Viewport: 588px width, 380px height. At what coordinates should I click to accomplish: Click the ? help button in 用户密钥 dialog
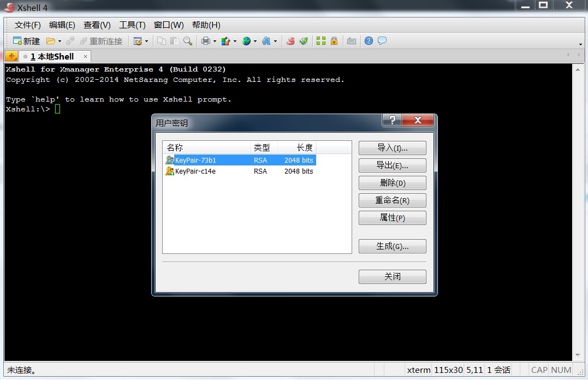392,120
